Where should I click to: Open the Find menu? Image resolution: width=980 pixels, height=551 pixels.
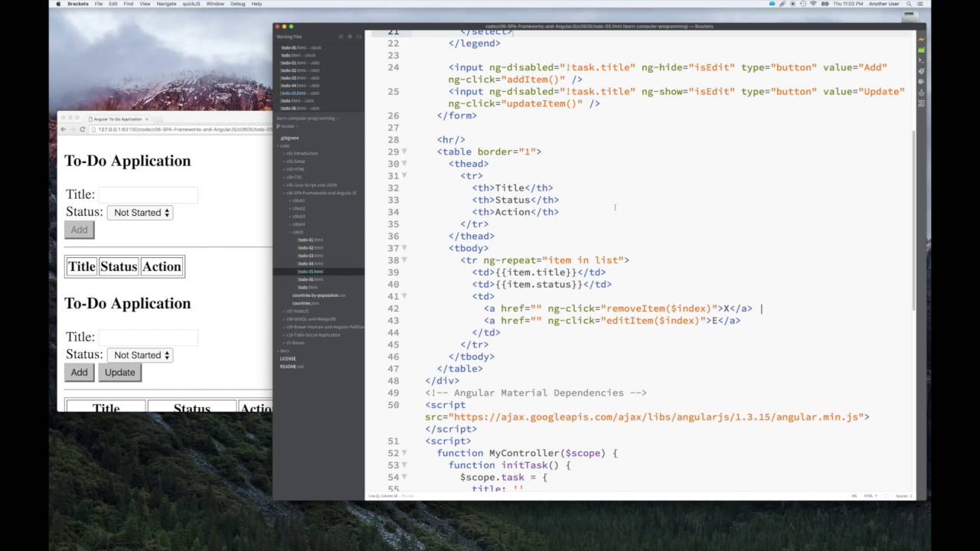128,4
